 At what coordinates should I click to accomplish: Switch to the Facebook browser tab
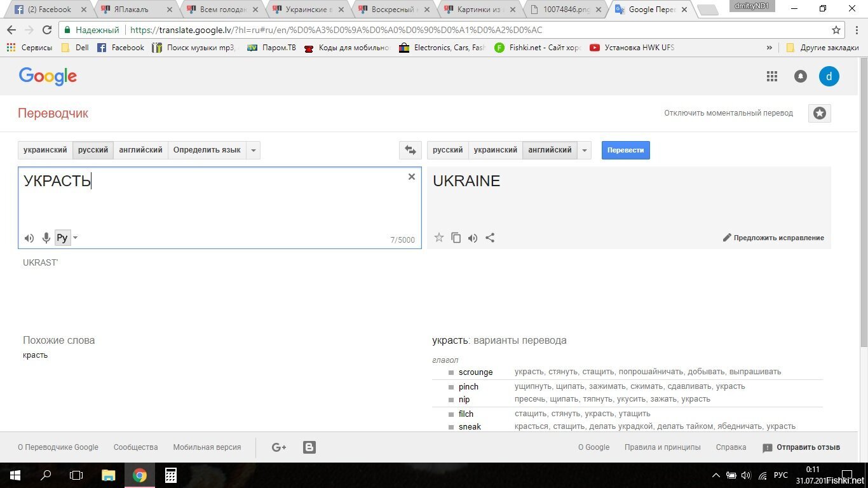pyautogui.click(x=50, y=10)
